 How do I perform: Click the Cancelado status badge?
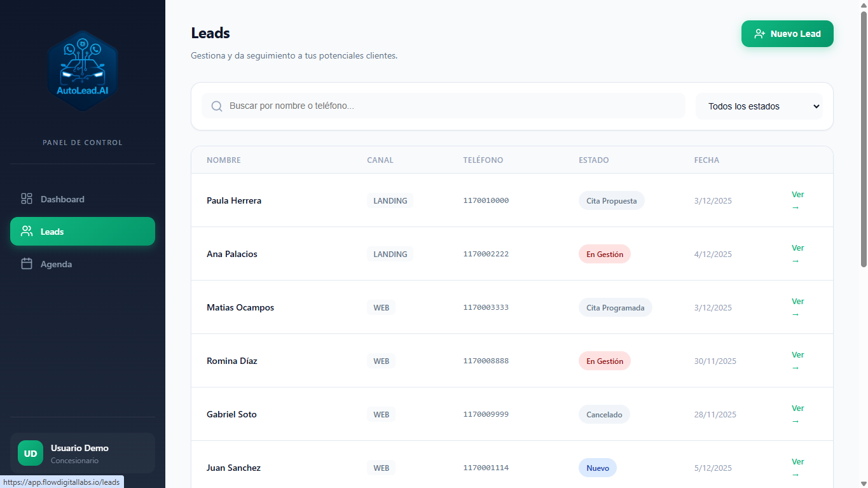(604, 414)
